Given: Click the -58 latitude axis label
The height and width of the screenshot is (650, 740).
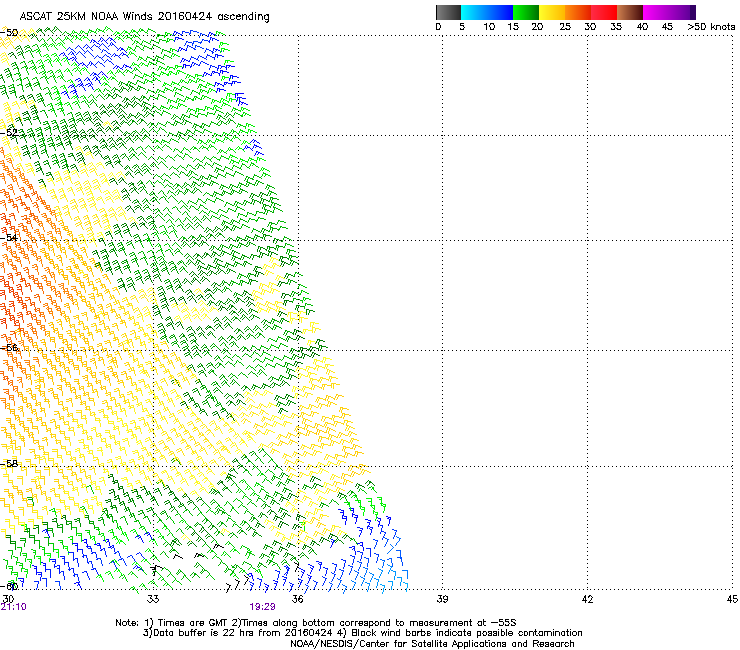Looking at the screenshot, I should 9,464.
